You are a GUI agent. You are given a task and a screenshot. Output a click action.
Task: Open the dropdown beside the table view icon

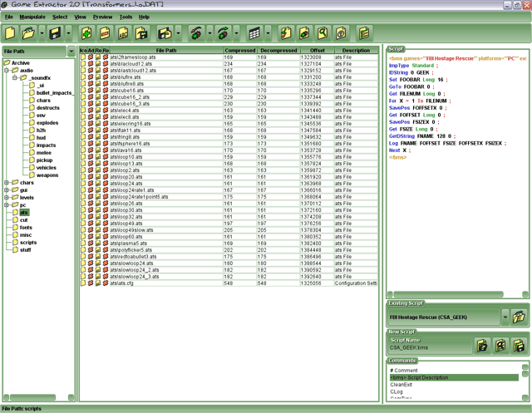tap(268, 33)
